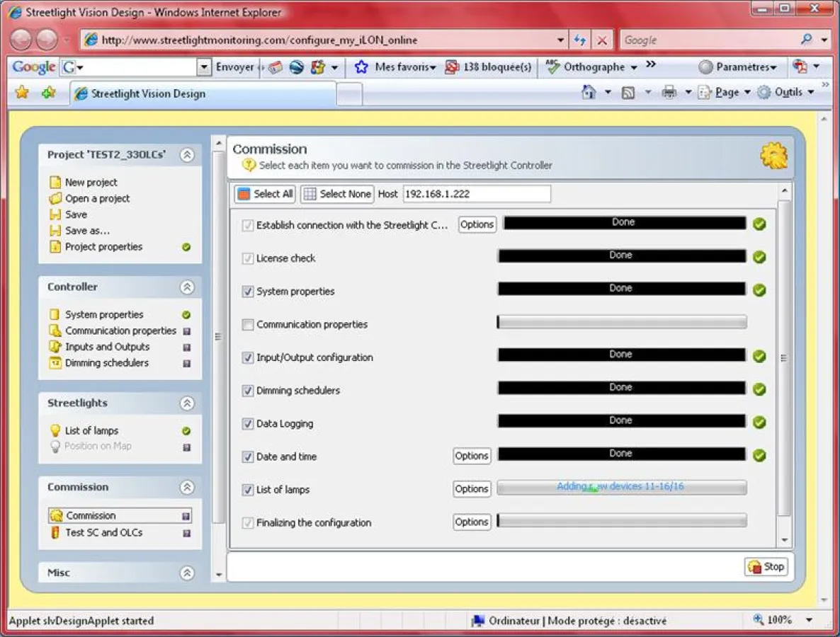The width and height of the screenshot is (840, 637).
Task: Enable the Communication properties checkbox
Action: tap(248, 325)
